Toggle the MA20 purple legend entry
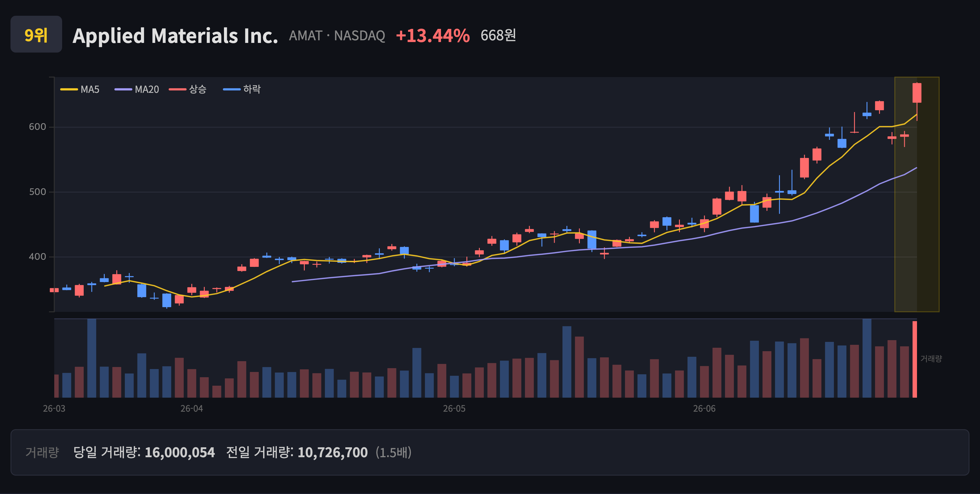 (x=136, y=89)
